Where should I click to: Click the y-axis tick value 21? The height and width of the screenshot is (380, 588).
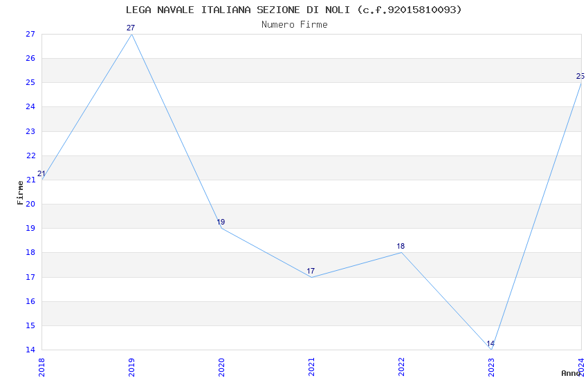point(30,180)
